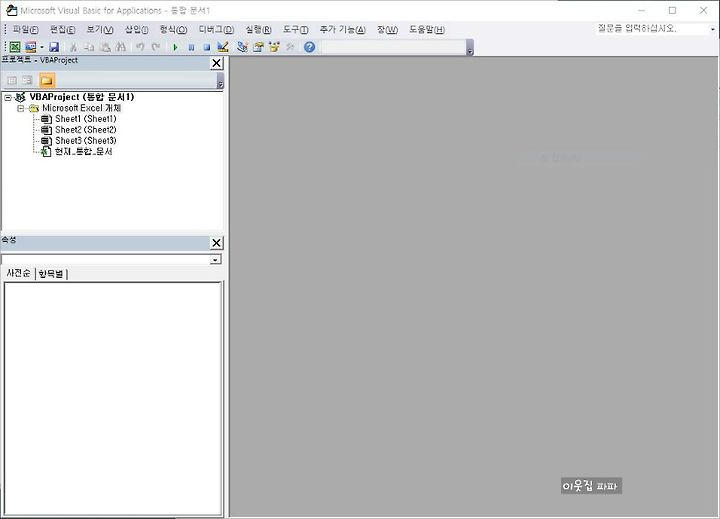Open the 보기(V) menu
The height and width of the screenshot is (519, 720).
pyautogui.click(x=100, y=29)
